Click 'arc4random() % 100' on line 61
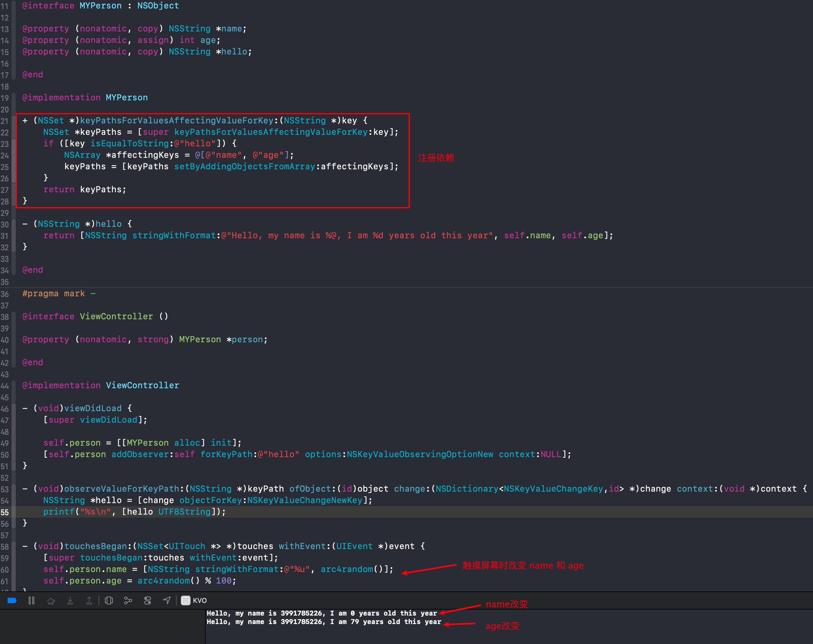 [x=184, y=581]
